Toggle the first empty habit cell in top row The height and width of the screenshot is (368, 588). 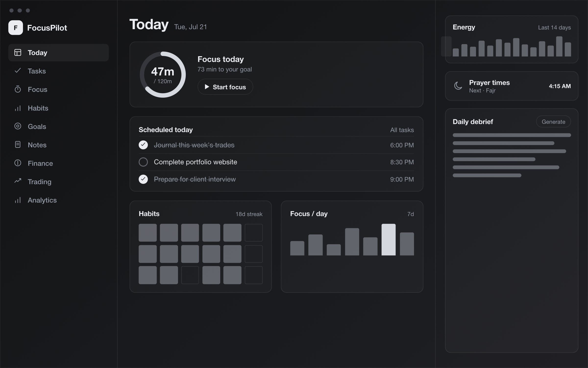point(254,233)
